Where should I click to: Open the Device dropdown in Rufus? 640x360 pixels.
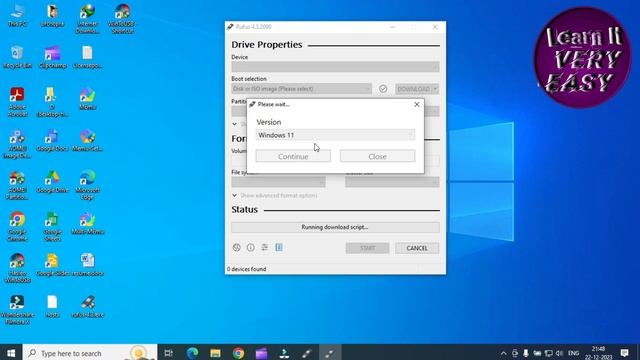click(335, 67)
